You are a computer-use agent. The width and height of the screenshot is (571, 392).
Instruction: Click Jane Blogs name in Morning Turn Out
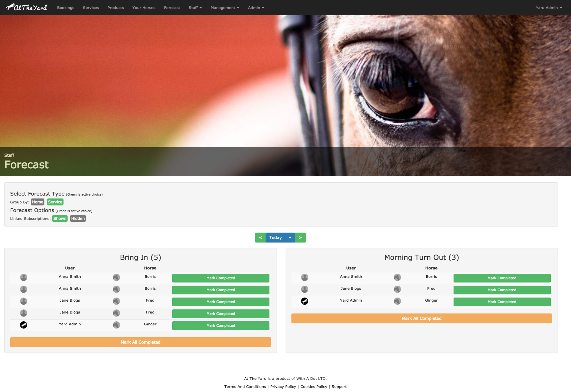(x=351, y=289)
